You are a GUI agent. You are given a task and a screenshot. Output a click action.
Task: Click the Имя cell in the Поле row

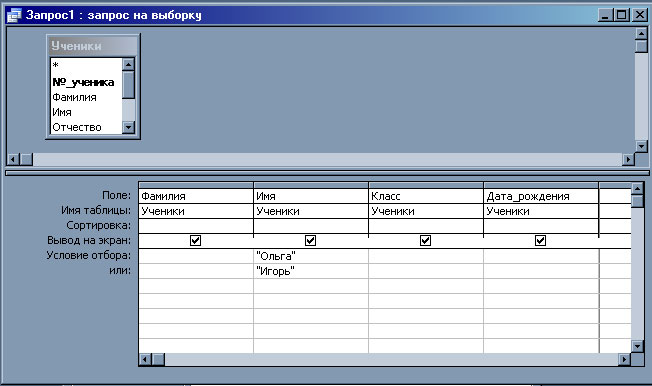(x=311, y=196)
